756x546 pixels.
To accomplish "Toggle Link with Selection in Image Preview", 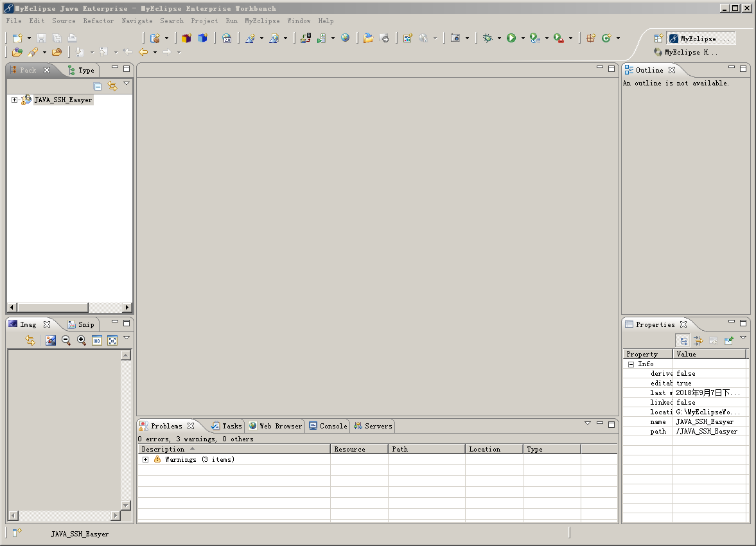I will point(30,340).
